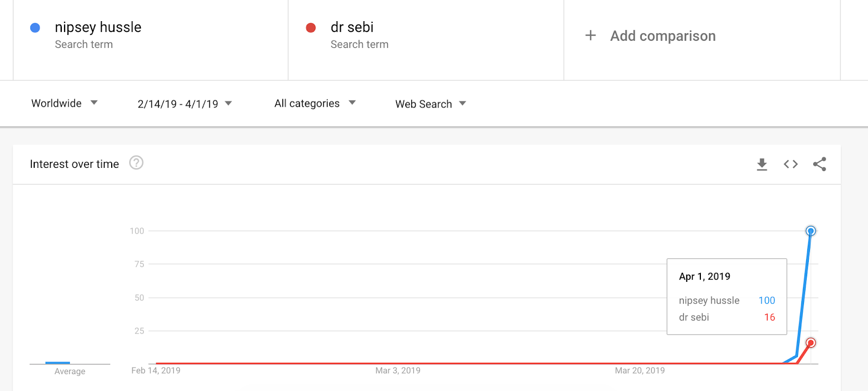868x391 pixels.
Task: Click the blue Average bar
Action: 58,362
